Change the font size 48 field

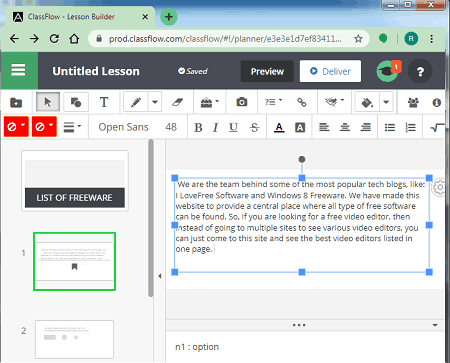171,127
